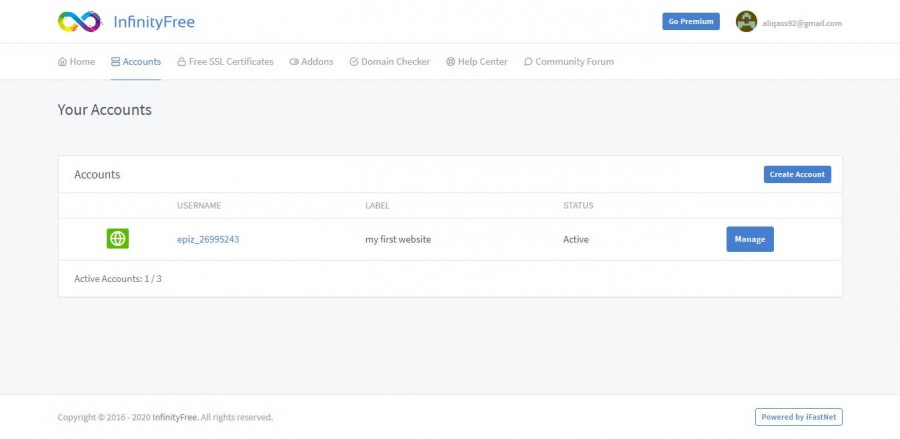Image resolution: width=900 pixels, height=439 pixels.
Task: Click the Addons toggle icon
Action: pyautogui.click(x=294, y=61)
